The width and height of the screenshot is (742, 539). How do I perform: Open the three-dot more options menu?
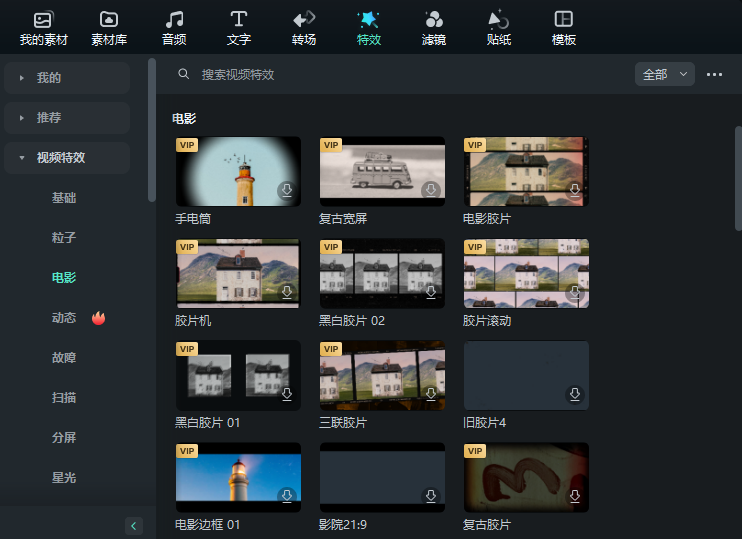[x=714, y=74]
